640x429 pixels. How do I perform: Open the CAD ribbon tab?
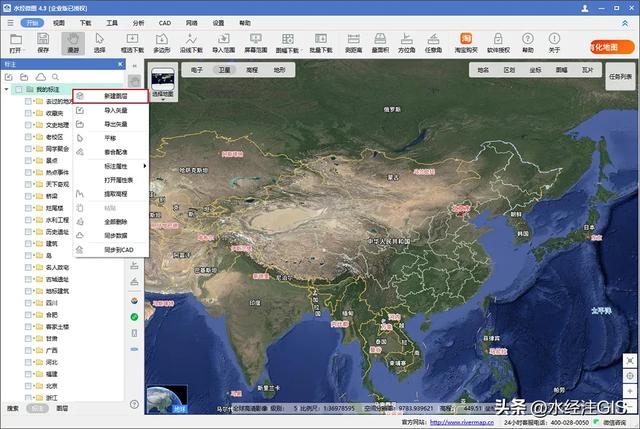tap(165, 23)
